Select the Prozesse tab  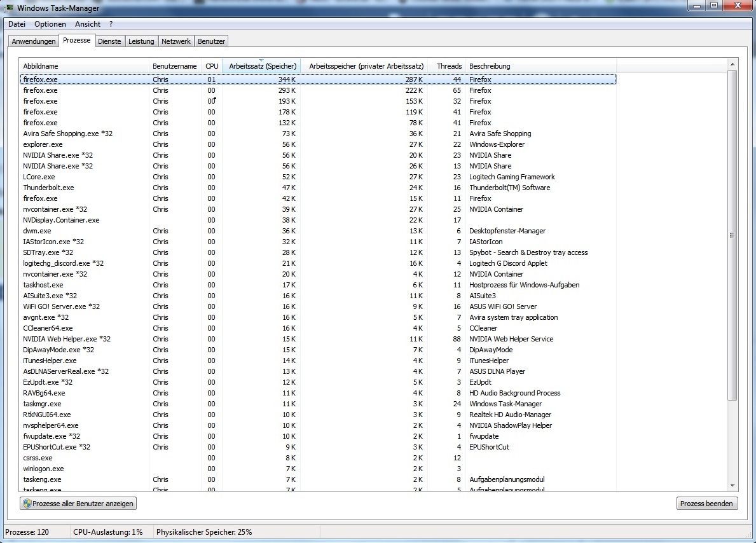[x=77, y=41]
